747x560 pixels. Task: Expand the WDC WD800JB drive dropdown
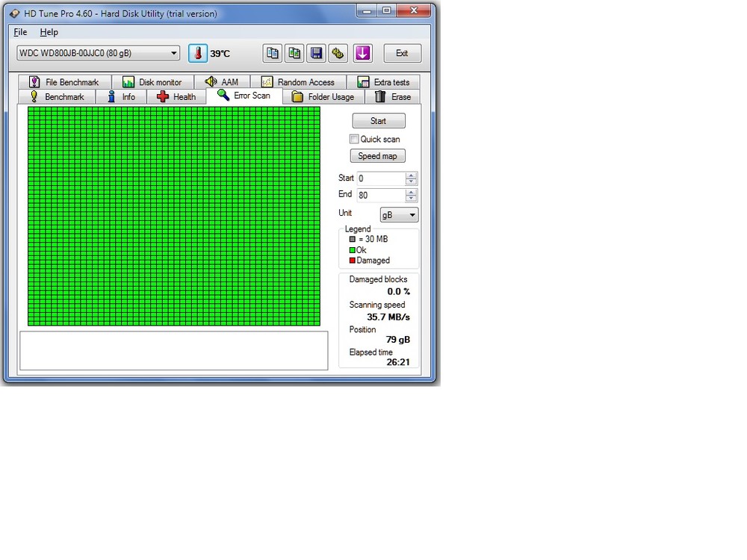98,53
